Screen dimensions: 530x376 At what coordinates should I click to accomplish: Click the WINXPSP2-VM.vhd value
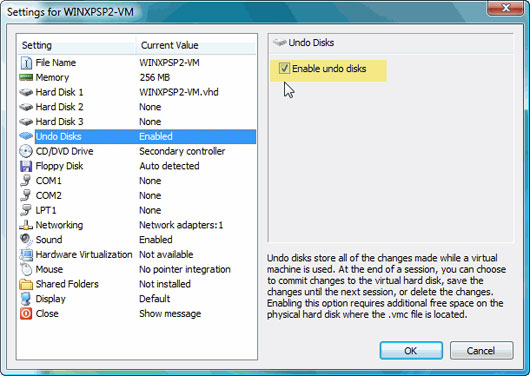pyautogui.click(x=179, y=92)
